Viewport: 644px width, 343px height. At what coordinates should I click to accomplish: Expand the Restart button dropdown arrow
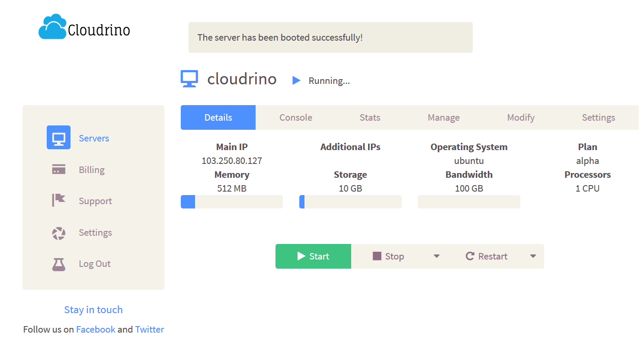(x=533, y=256)
